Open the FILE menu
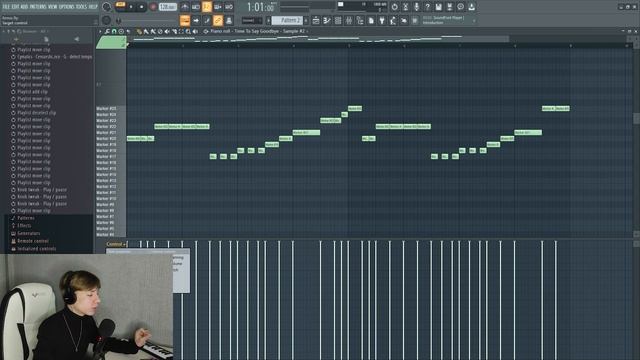 point(6,7)
